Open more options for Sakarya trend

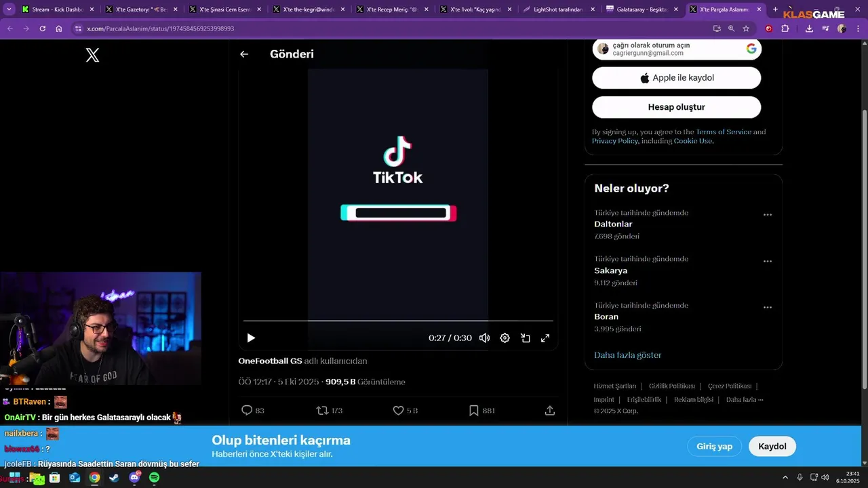[768, 261]
